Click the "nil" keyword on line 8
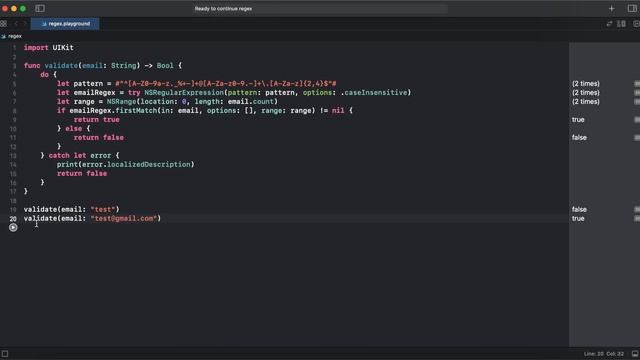 point(338,111)
